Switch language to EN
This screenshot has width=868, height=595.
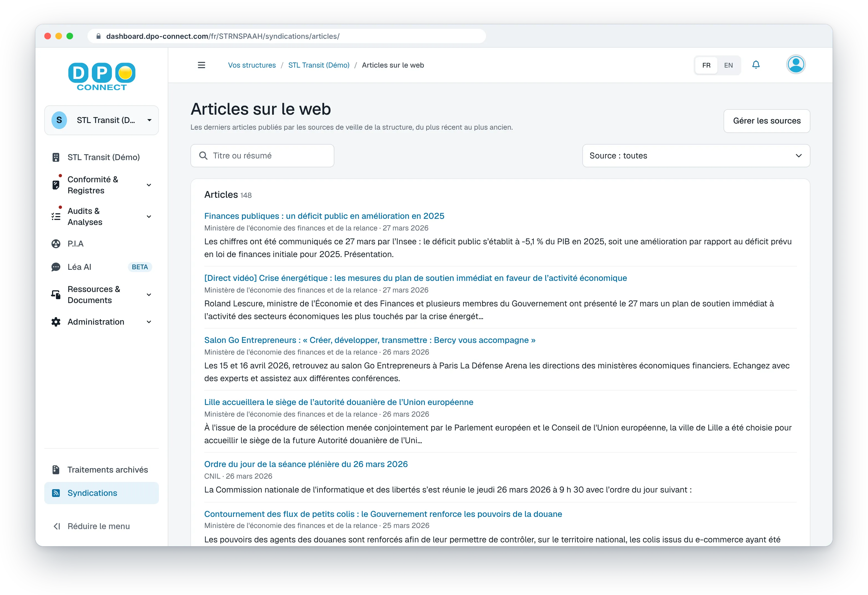click(x=728, y=65)
